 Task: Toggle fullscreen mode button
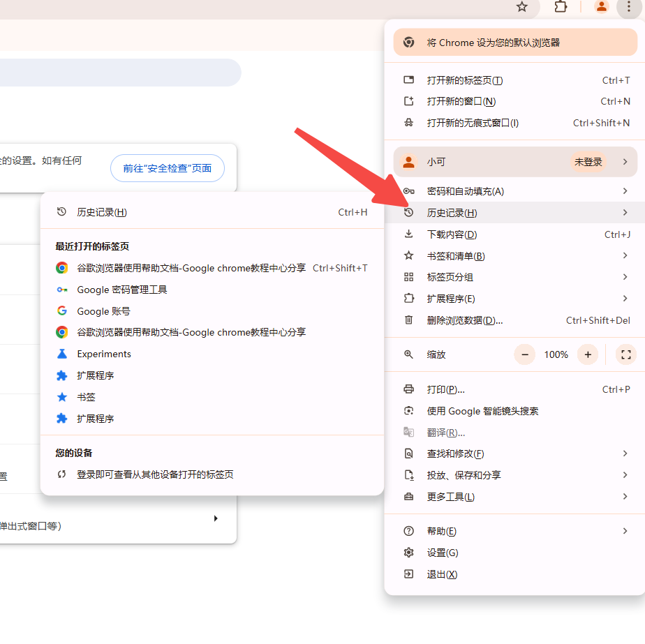pyautogui.click(x=625, y=354)
